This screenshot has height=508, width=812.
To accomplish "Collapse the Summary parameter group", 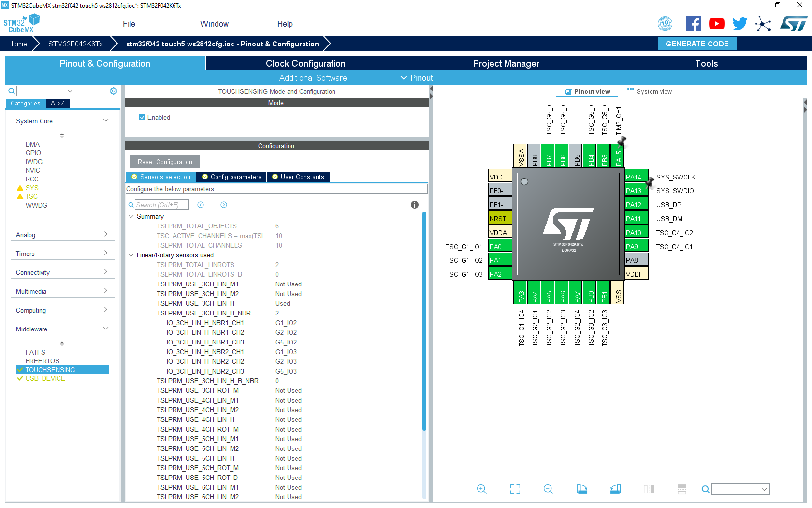I will (131, 216).
